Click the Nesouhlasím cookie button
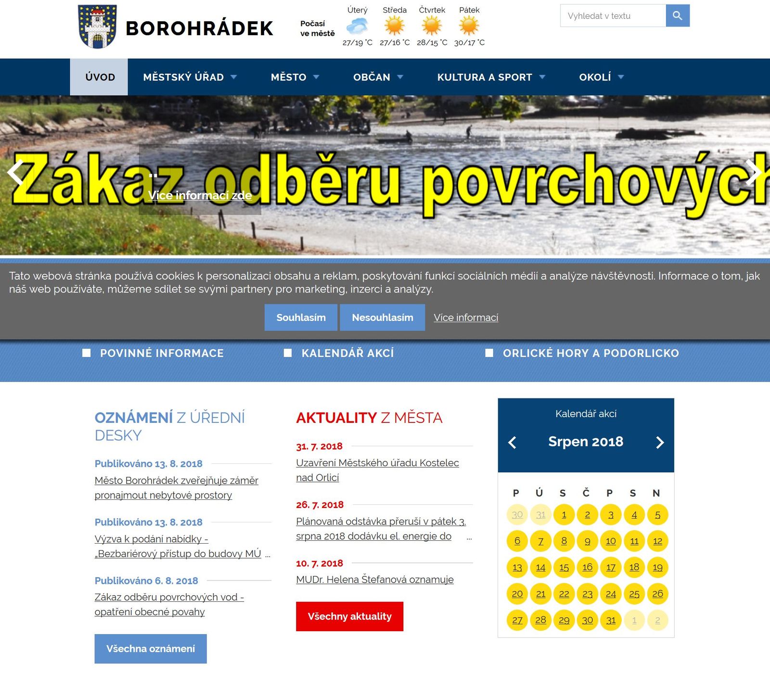This screenshot has height=700, width=770. coord(383,318)
